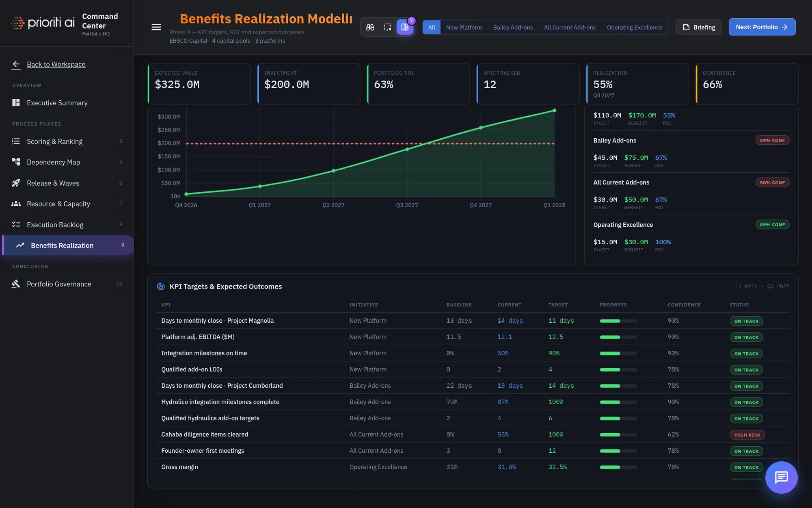Click the back arrow beside Back to Workspace

[x=16, y=64]
